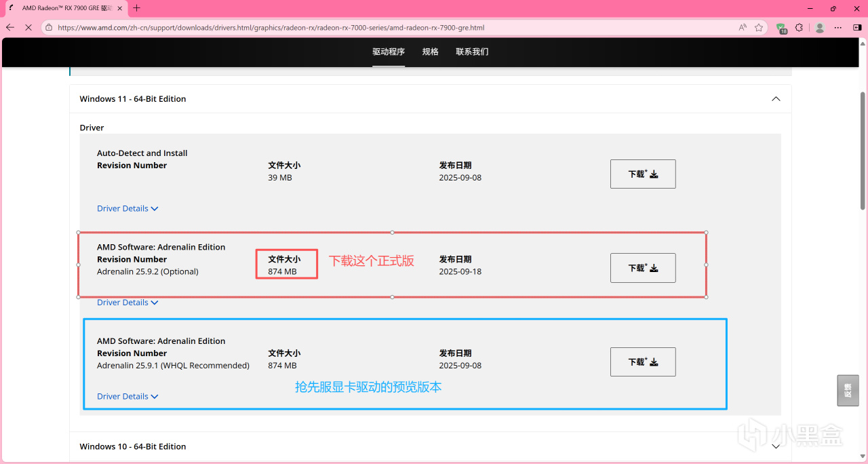Minimize the browser window

coord(810,8)
